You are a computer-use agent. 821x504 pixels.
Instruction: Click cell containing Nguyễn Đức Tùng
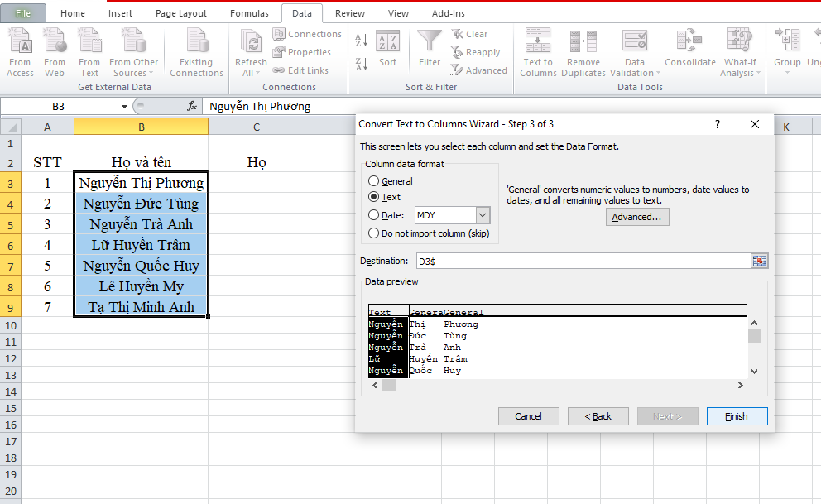point(141,204)
